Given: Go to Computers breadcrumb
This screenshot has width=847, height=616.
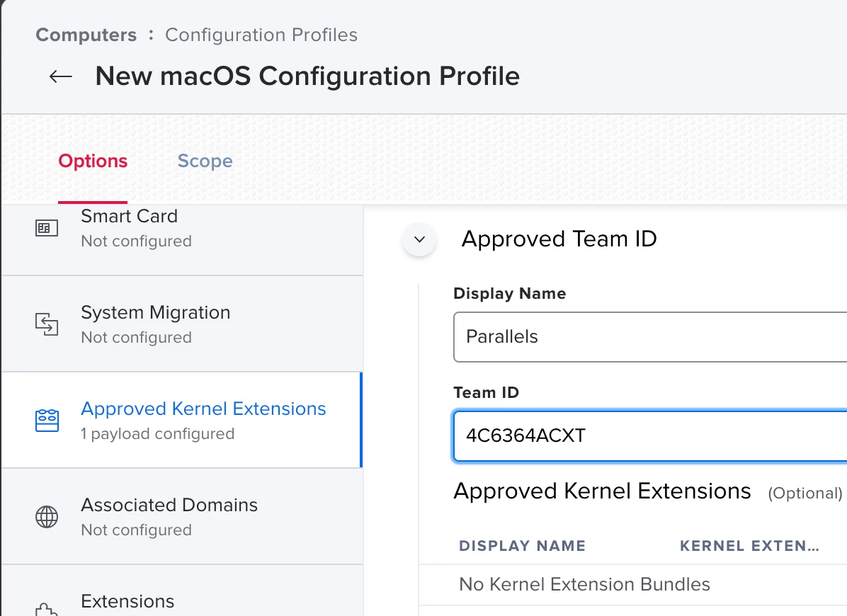Looking at the screenshot, I should tap(86, 35).
